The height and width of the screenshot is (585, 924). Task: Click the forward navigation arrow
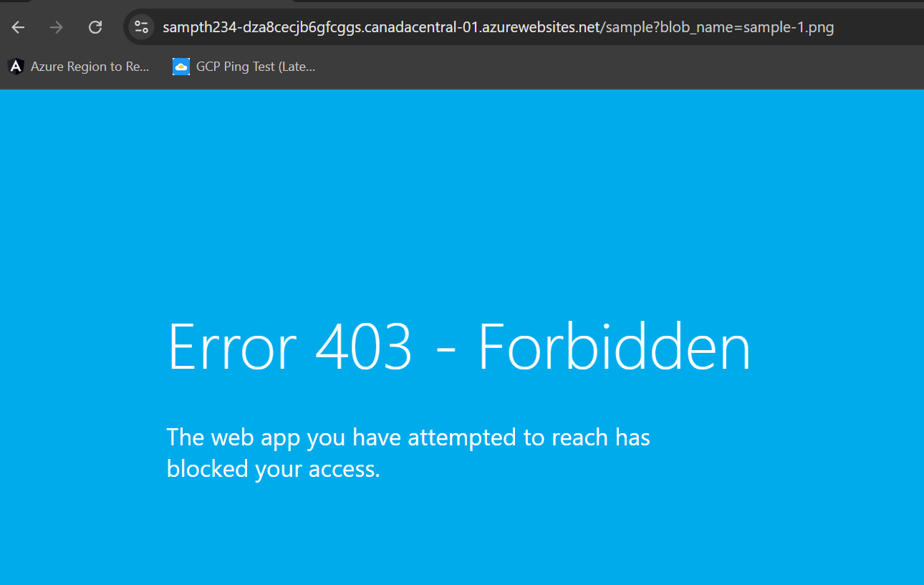point(56,26)
